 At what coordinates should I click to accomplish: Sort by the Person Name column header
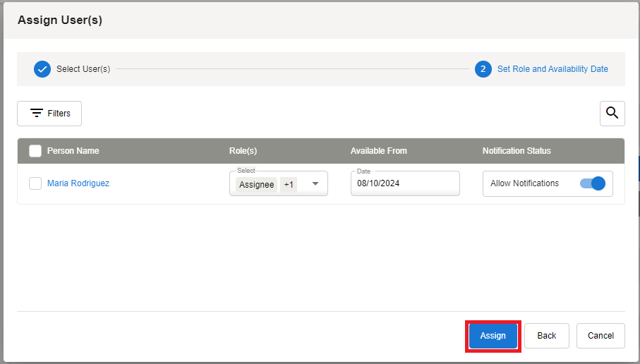(73, 150)
